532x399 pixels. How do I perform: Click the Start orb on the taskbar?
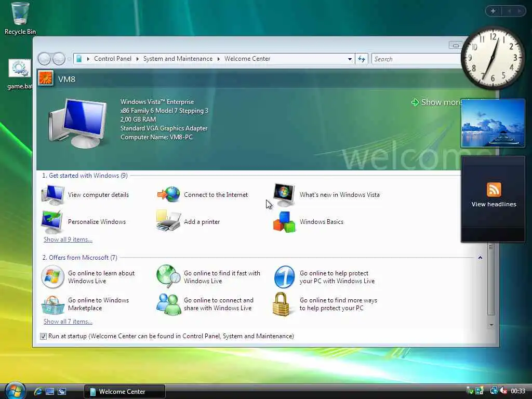15,391
